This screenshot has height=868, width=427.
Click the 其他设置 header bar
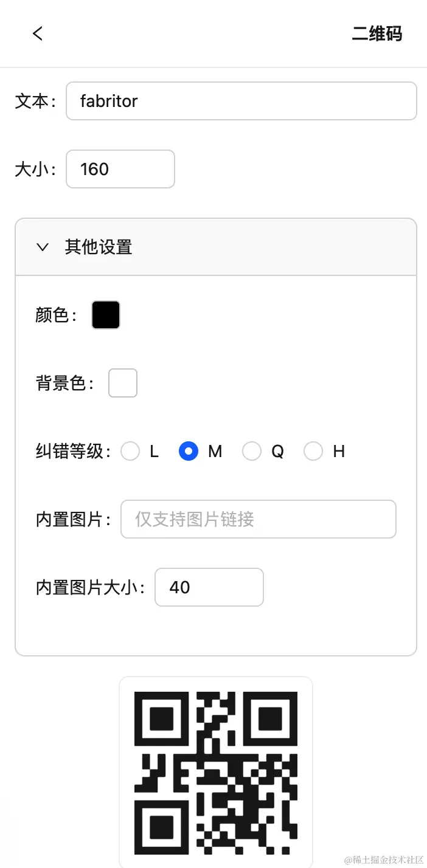point(216,247)
